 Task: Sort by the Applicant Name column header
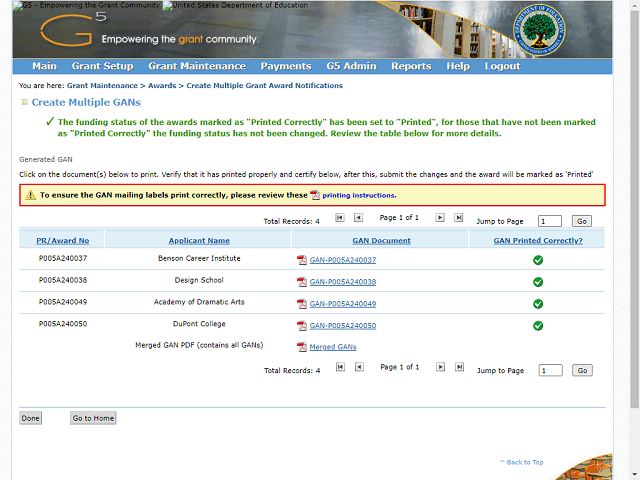[x=197, y=240]
